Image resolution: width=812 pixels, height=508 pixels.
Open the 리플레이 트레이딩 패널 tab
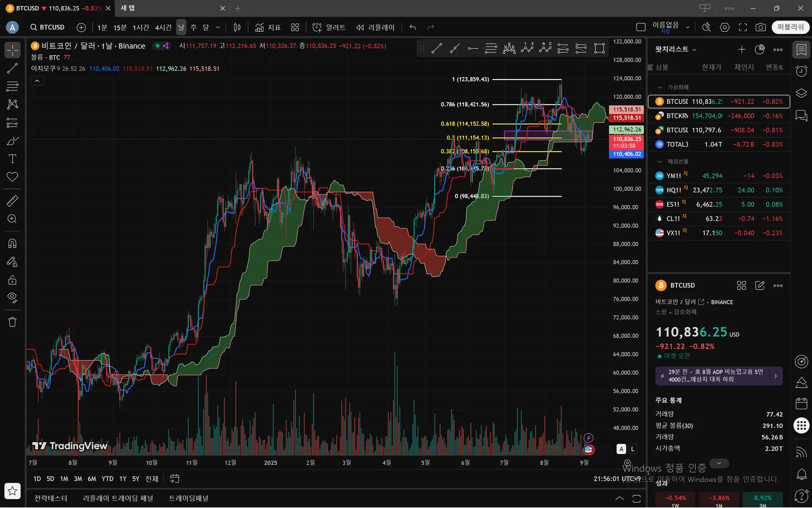[118, 498]
